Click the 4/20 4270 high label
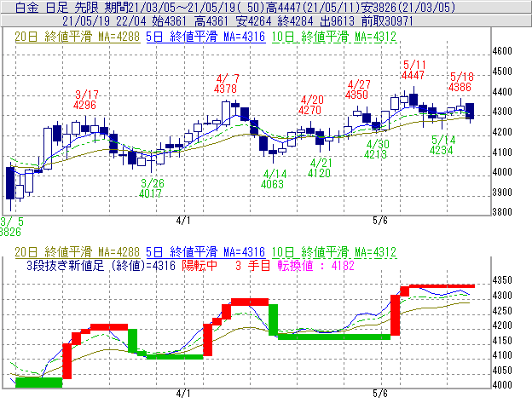 point(310,105)
